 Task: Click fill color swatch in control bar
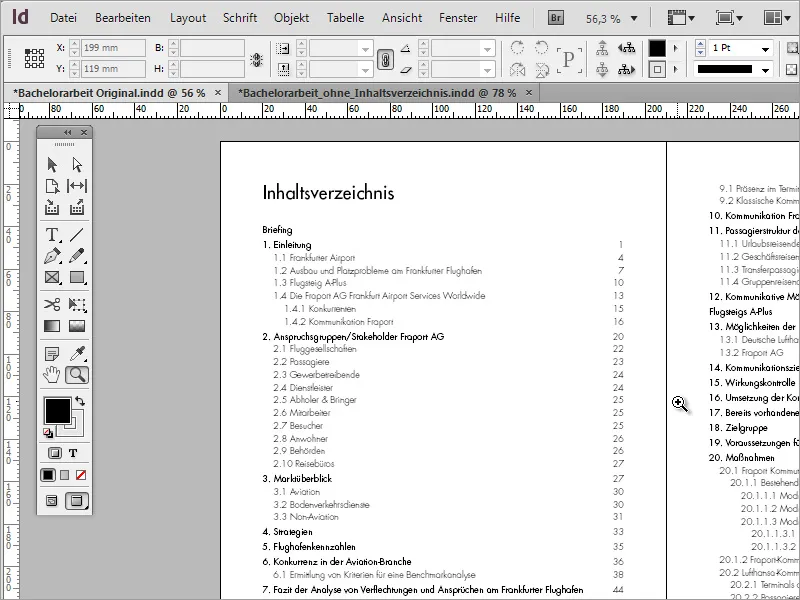(657, 48)
